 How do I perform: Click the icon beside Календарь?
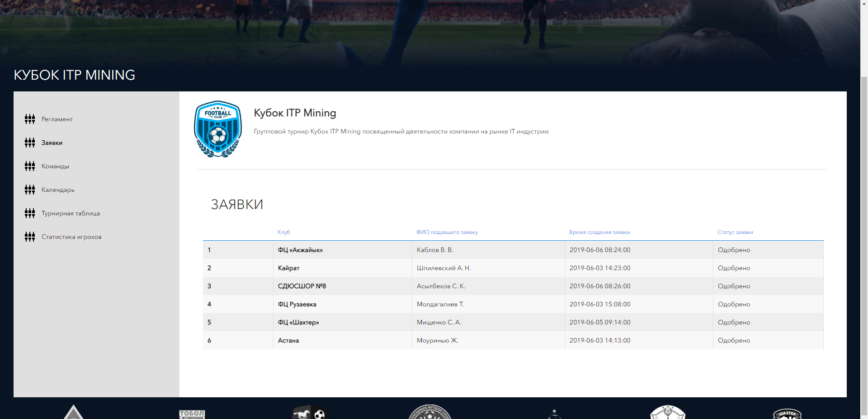point(30,190)
